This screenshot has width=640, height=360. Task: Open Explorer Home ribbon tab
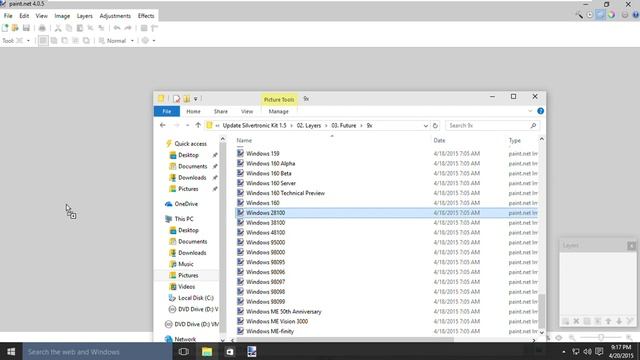click(x=193, y=111)
